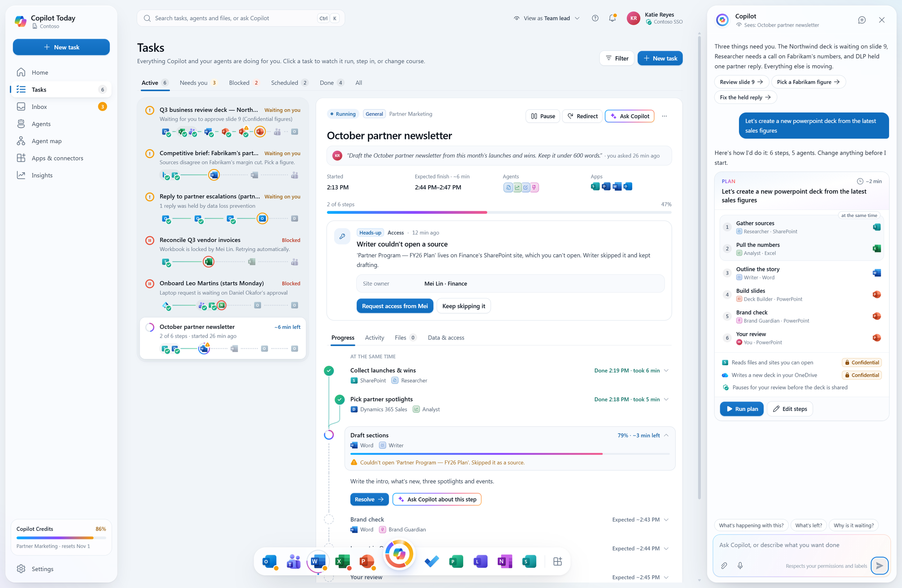
Task: Click the Ask Copilot text input
Action: pos(801,545)
